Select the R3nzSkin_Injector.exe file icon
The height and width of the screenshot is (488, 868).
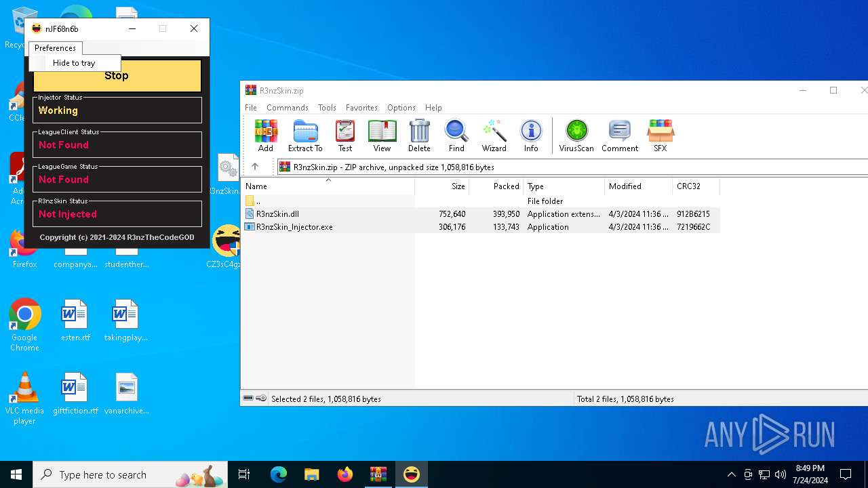pyautogui.click(x=250, y=227)
